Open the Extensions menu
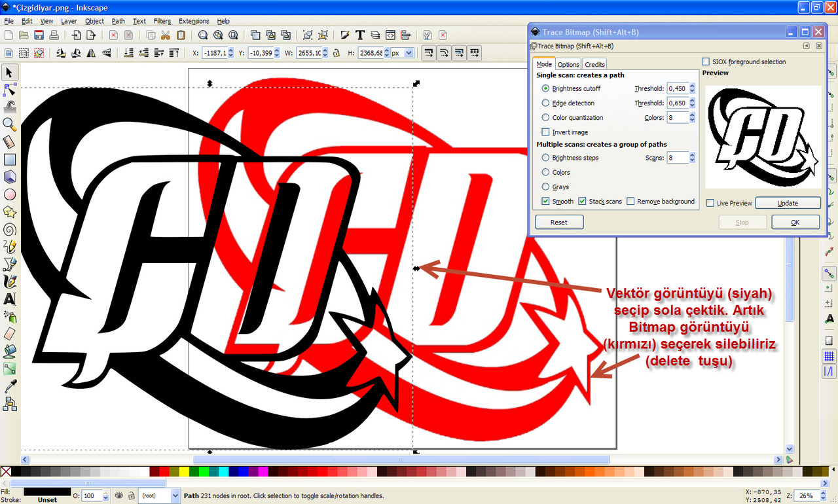838x504 pixels. click(194, 21)
